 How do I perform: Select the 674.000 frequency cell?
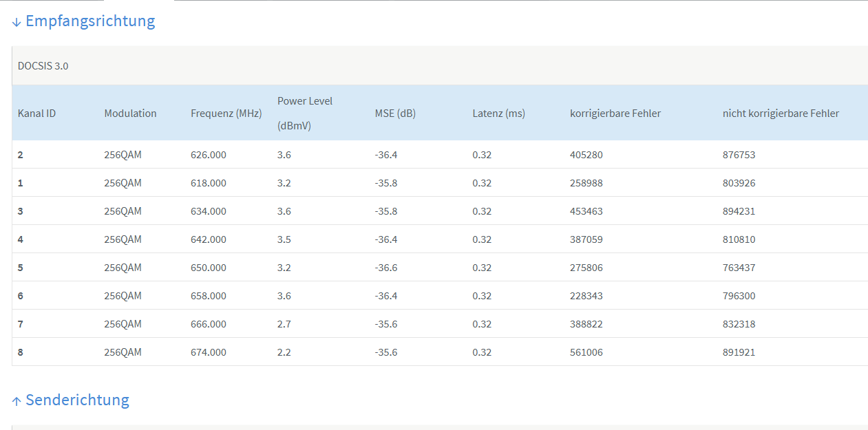click(x=208, y=352)
